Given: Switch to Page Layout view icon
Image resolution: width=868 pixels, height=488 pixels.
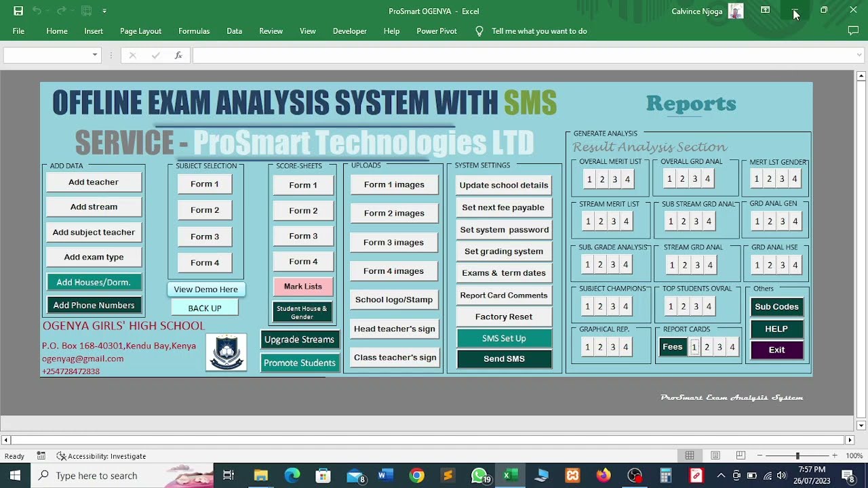Looking at the screenshot, I should click(x=715, y=455).
